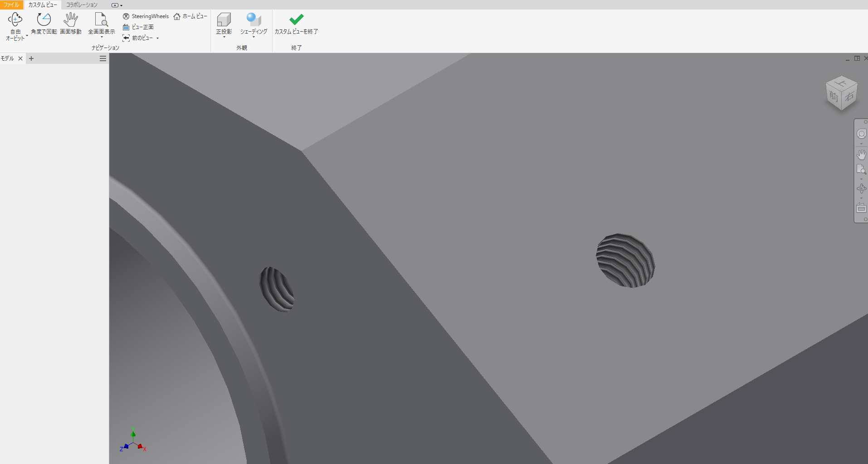
Task: Open SteeringWheels from the ribbon
Action: click(x=146, y=16)
